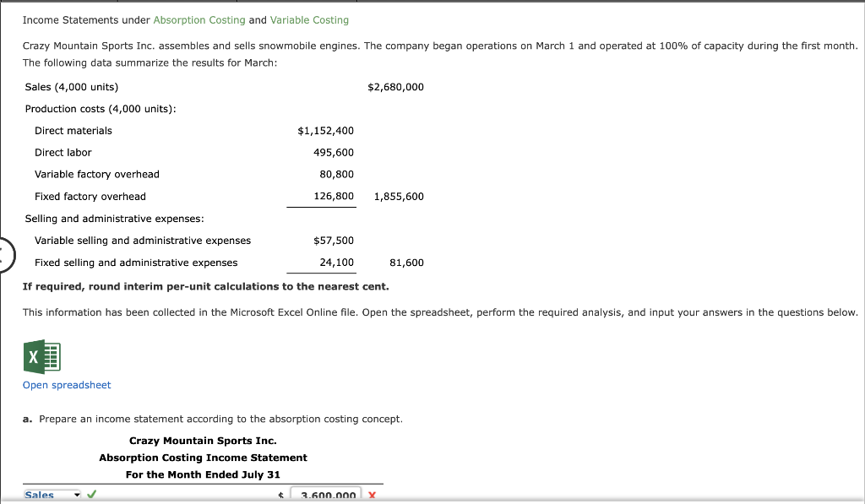
Task: Select the fixed selling expenses value '24,100'
Action: pyautogui.click(x=336, y=263)
